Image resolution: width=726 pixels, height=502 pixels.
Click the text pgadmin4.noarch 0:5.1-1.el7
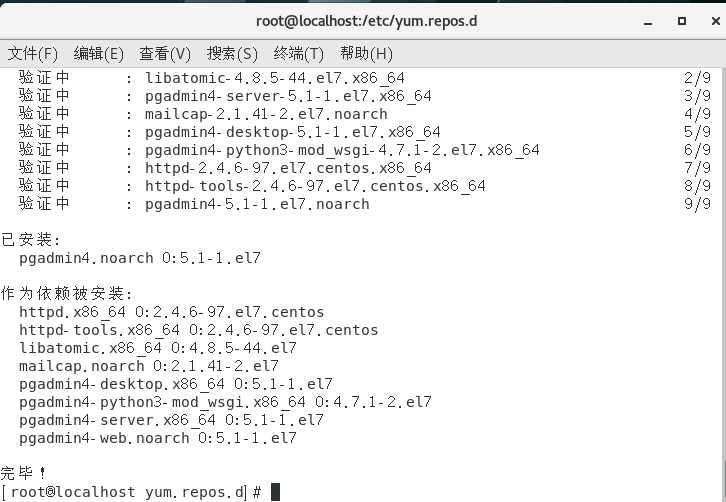[140, 258]
